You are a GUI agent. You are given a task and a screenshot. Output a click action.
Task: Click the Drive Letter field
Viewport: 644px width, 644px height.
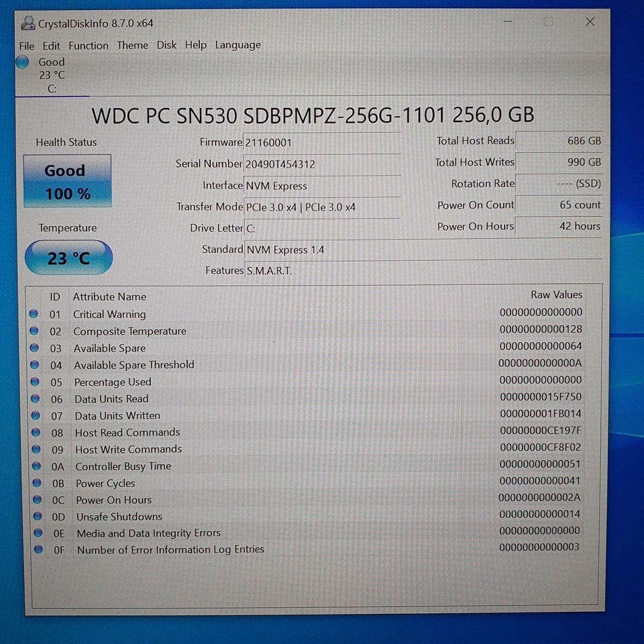click(x=323, y=228)
